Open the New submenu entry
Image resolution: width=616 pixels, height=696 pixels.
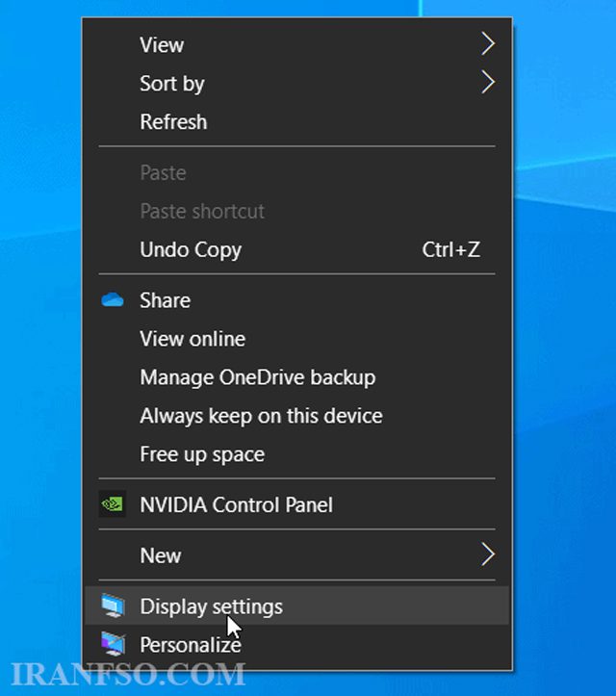pyautogui.click(x=296, y=555)
